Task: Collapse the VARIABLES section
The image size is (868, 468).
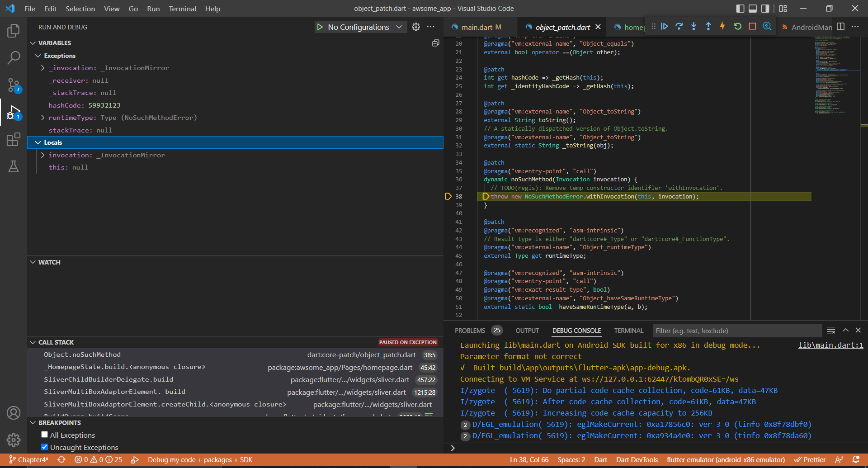Action: click(x=33, y=43)
